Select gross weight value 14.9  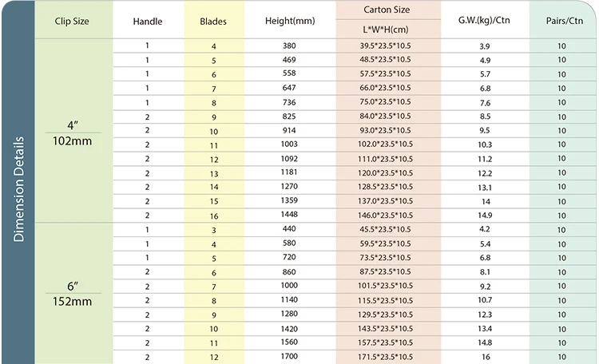(485, 216)
